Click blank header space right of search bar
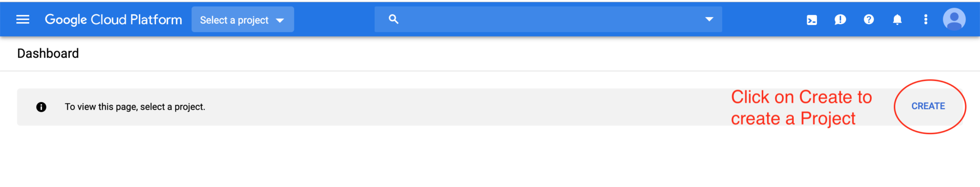980x187 pixels. [x=761, y=19]
